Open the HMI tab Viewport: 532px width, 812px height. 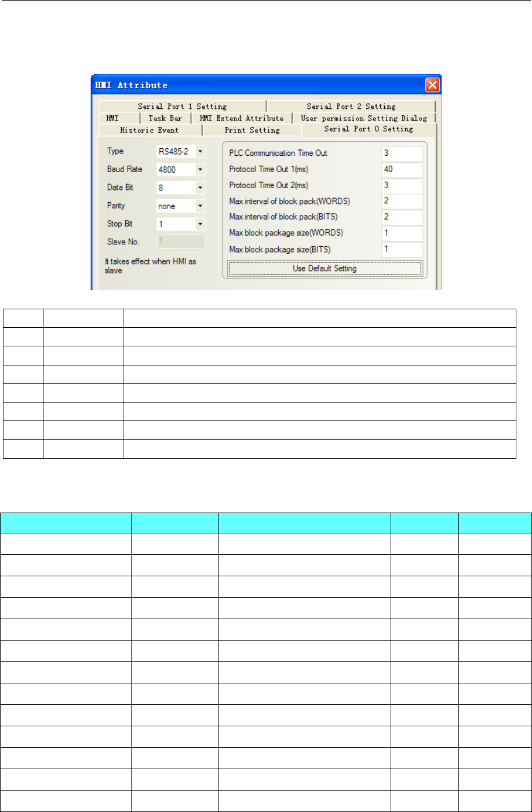tap(112, 118)
